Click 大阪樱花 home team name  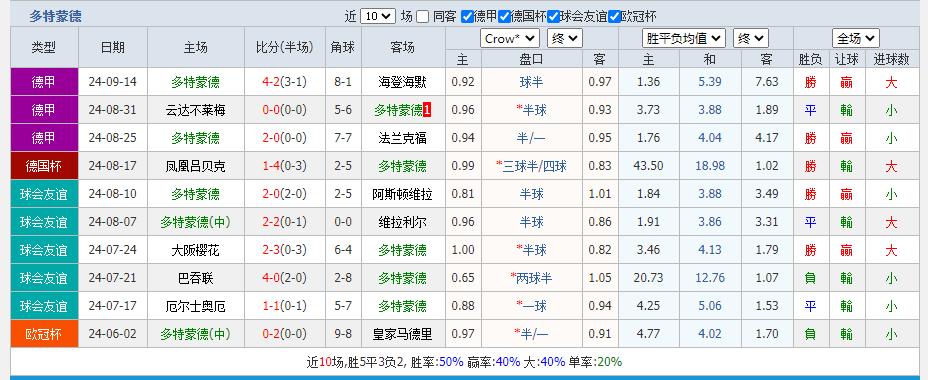pos(195,250)
